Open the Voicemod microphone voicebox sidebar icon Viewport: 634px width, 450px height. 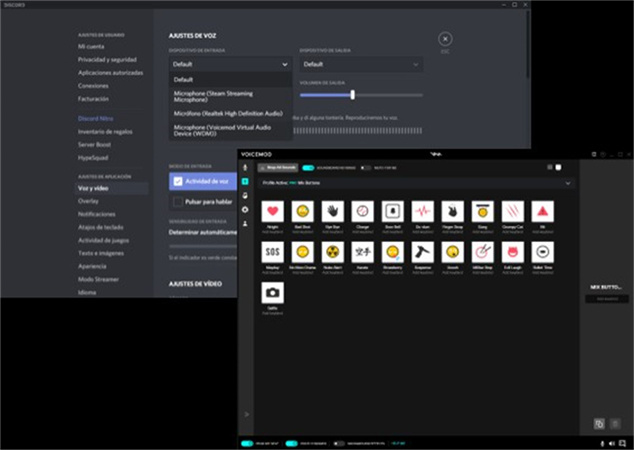[x=245, y=167]
